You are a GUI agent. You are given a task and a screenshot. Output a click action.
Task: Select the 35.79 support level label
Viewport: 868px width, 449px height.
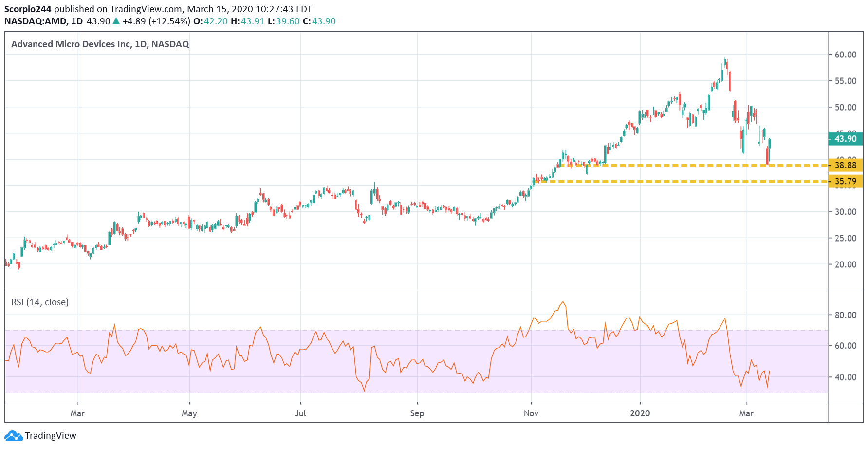[x=846, y=182]
